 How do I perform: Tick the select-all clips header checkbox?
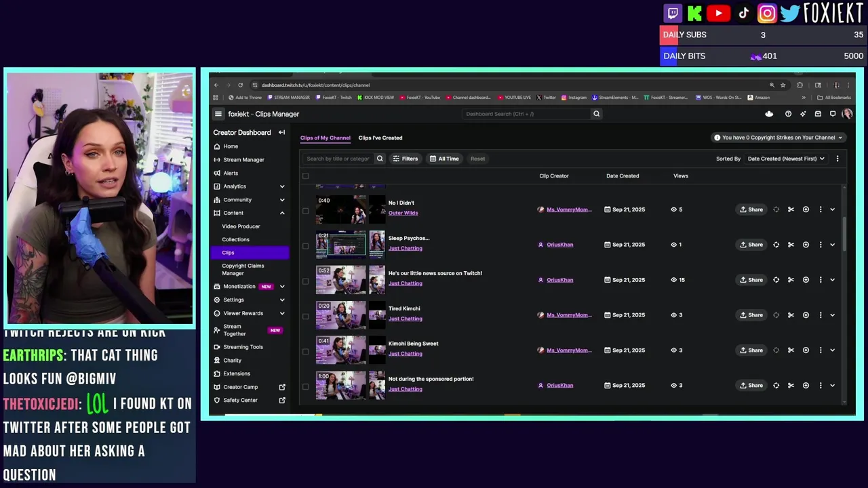coord(305,176)
